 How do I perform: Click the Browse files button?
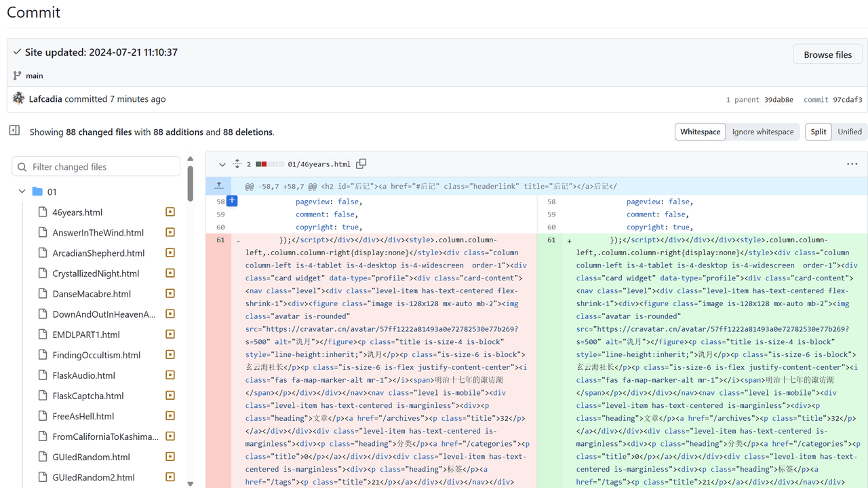827,54
